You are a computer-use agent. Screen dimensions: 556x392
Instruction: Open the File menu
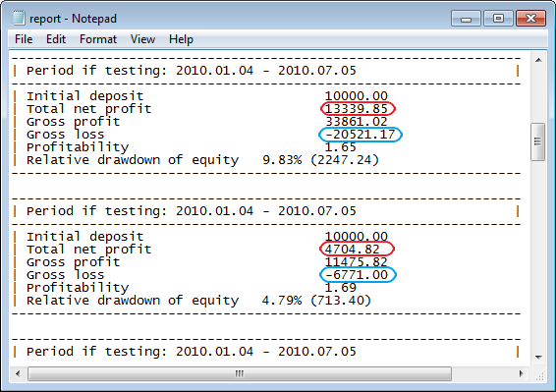pyautogui.click(x=24, y=39)
